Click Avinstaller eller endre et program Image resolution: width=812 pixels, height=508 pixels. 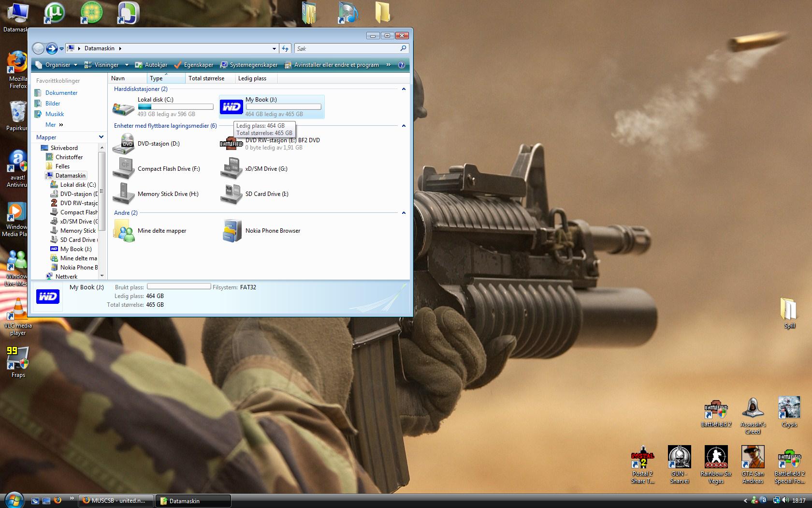(332, 65)
